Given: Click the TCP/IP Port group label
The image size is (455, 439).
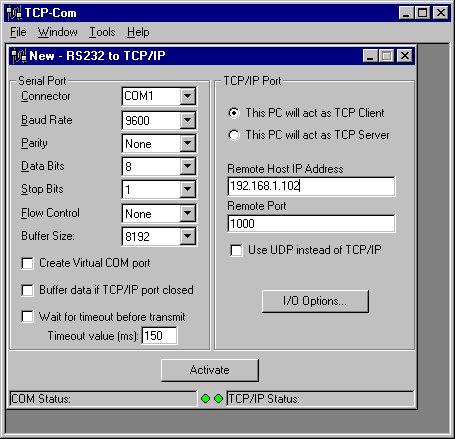Looking at the screenshot, I should 252,81.
